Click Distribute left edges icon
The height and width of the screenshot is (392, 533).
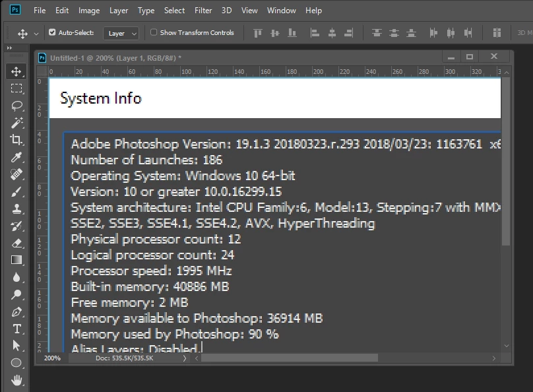[x=433, y=33]
